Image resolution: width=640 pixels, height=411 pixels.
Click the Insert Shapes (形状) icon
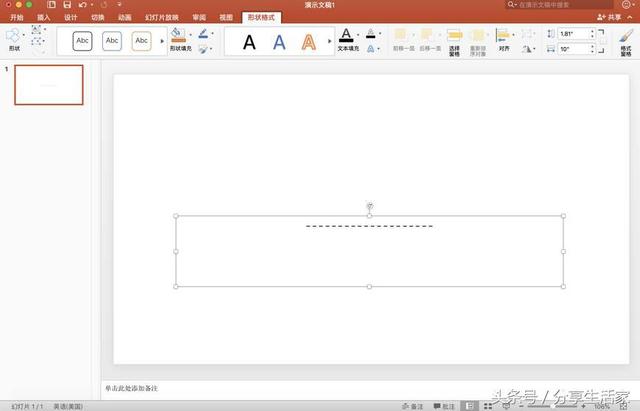(x=13, y=36)
